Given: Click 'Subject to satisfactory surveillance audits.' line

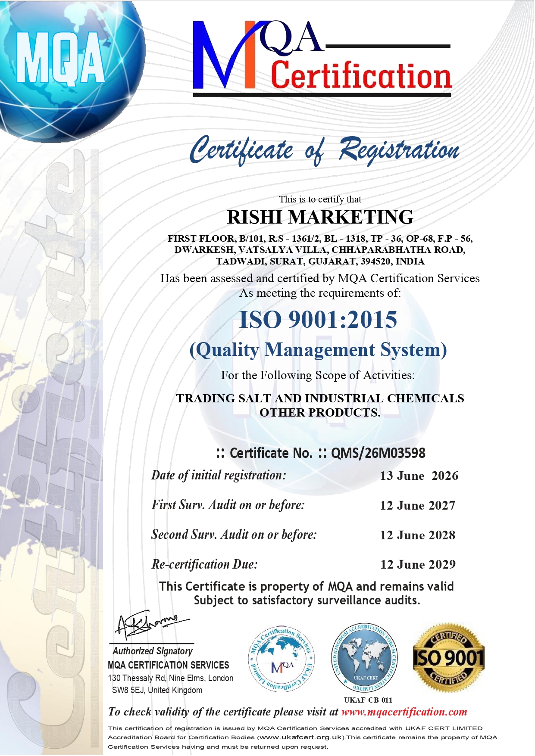Looking at the screenshot, I should [307, 600].
